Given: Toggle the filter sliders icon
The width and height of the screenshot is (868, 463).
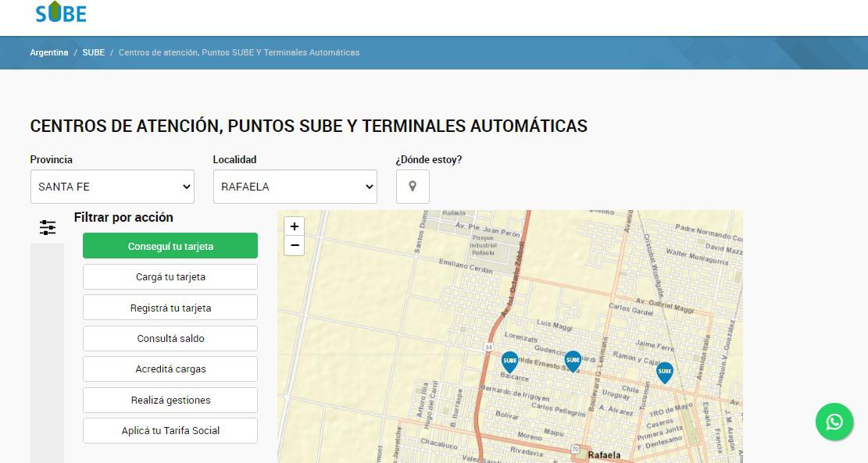Looking at the screenshot, I should (x=48, y=227).
